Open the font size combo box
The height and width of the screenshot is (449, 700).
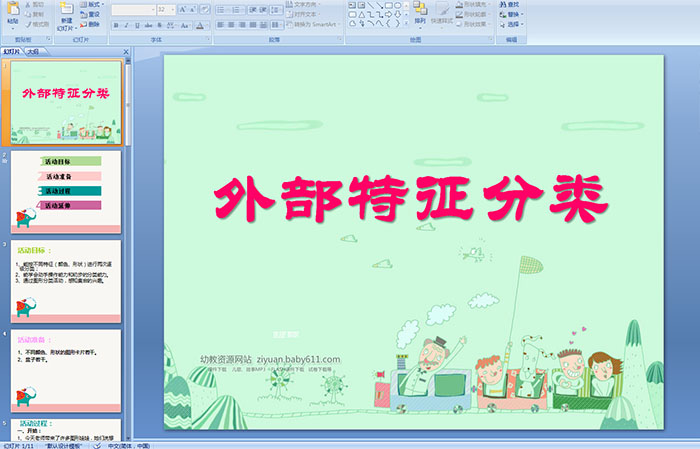166,10
